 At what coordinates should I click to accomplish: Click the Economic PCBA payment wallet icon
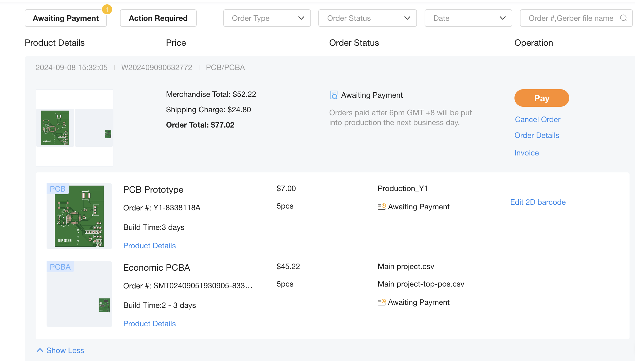pyautogui.click(x=382, y=302)
